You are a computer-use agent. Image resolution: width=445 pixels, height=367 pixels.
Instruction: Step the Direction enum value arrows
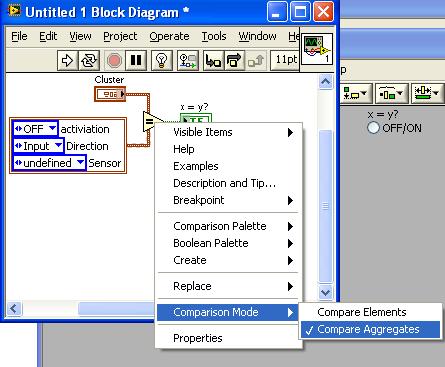pyautogui.click(x=18, y=146)
